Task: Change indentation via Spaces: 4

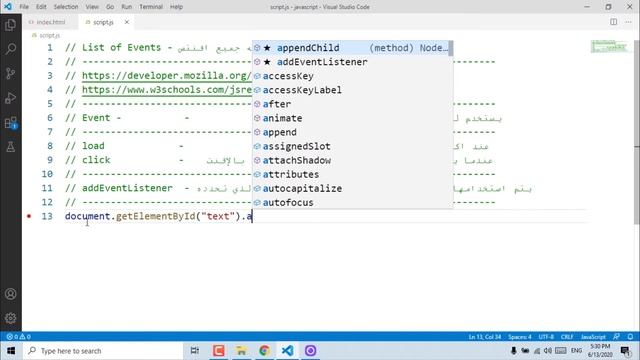Action: tap(520, 337)
